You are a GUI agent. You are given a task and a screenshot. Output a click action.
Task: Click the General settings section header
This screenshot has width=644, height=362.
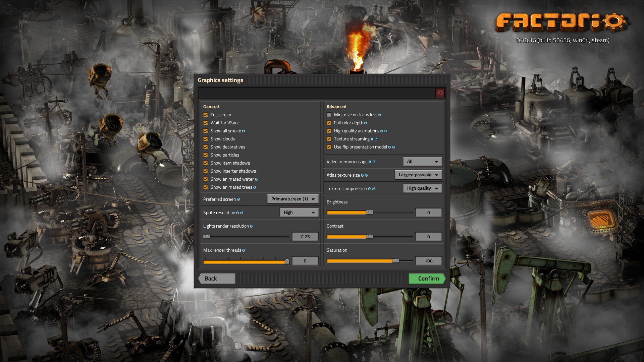(x=211, y=107)
